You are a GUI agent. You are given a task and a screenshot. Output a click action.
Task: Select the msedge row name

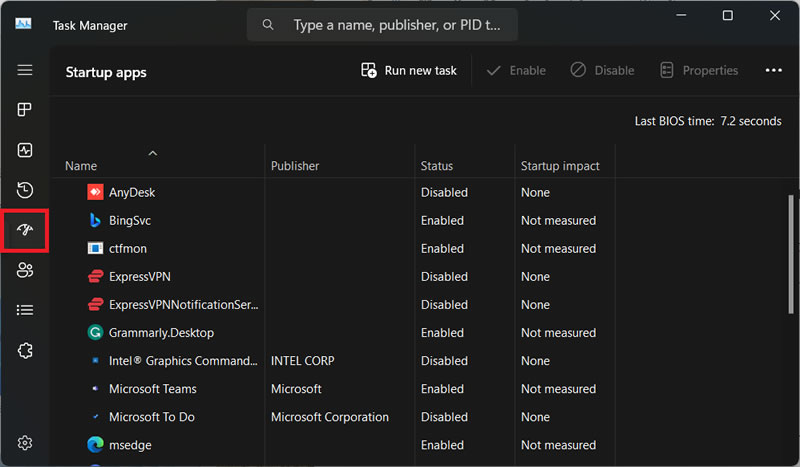pyautogui.click(x=130, y=445)
